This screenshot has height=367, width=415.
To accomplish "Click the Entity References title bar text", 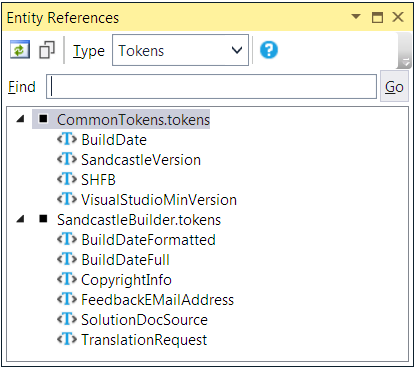I will point(63,18).
